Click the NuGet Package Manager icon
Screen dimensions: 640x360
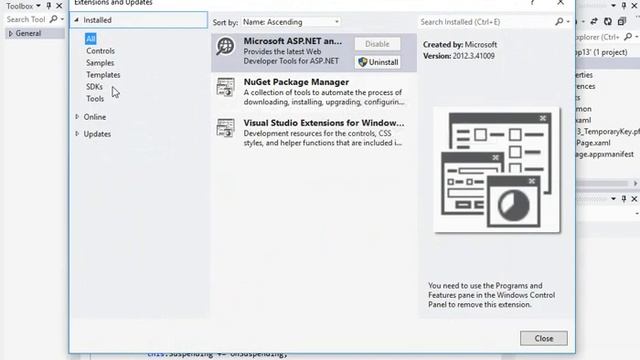tap(225, 87)
